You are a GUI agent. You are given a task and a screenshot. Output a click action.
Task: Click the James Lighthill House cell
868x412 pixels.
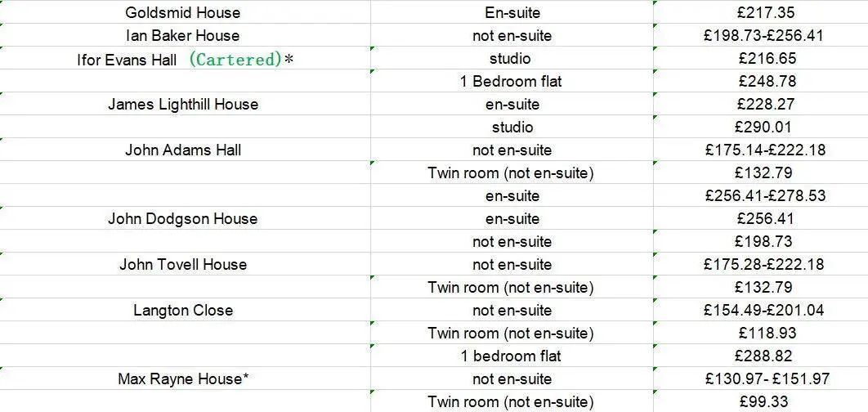click(x=183, y=104)
